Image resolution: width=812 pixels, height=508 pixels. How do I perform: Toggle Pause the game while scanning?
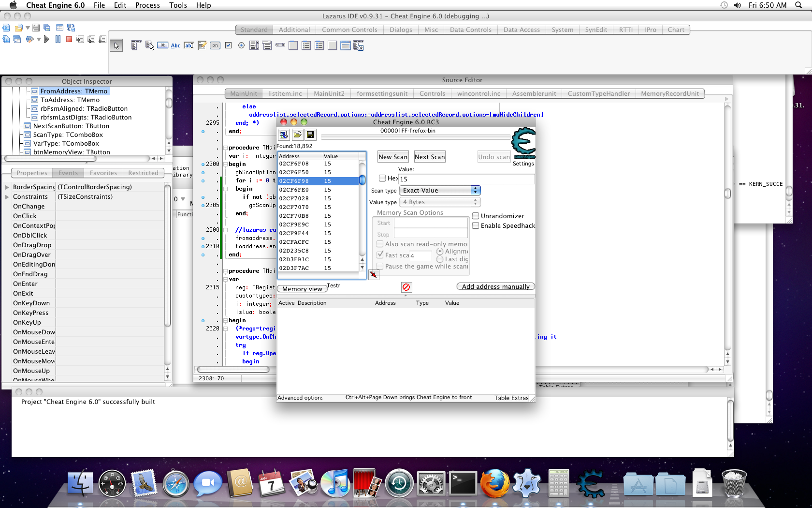click(380, 266)
